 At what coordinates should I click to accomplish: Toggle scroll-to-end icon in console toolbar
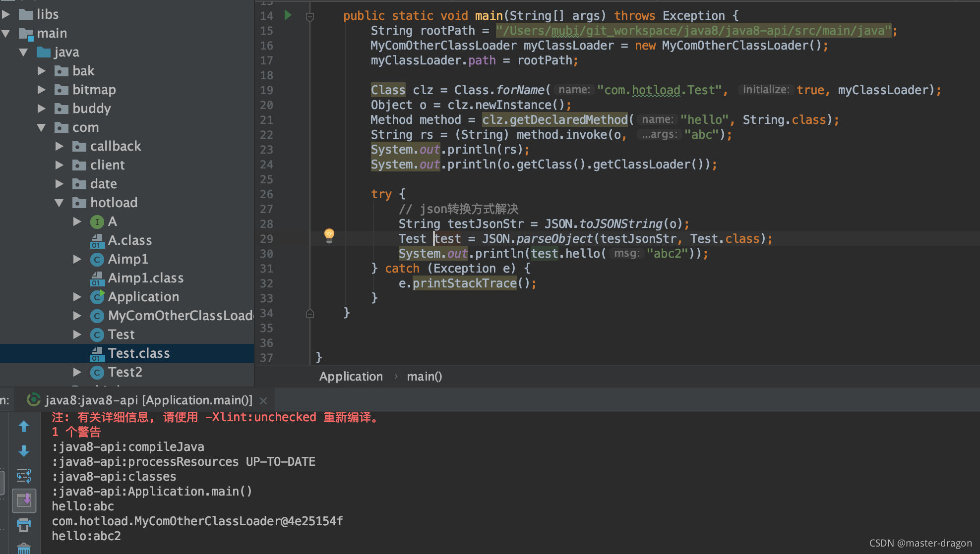tap(24, 500)
